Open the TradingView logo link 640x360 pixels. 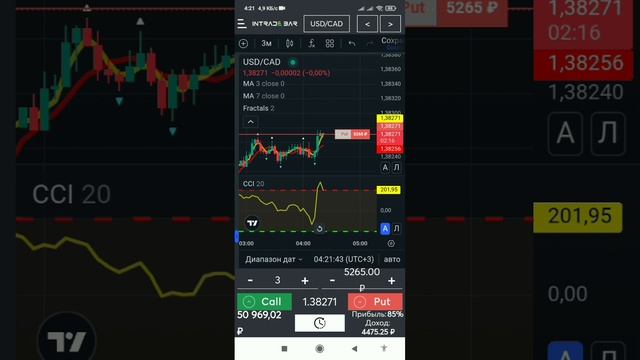(x=252, y=223)
